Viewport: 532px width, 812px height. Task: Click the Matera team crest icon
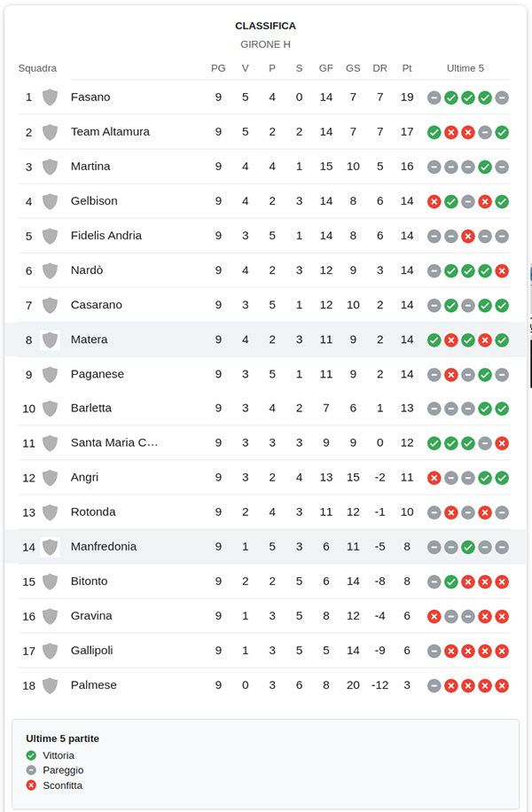50,340
